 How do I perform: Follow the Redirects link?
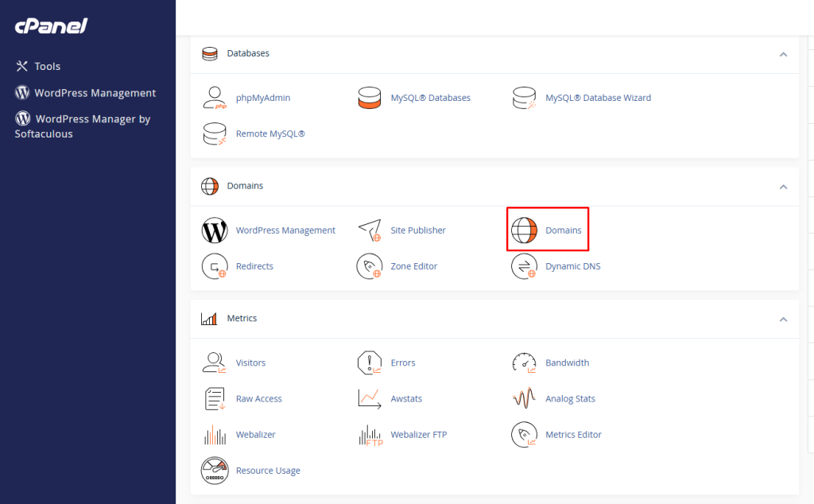(255, 266)
